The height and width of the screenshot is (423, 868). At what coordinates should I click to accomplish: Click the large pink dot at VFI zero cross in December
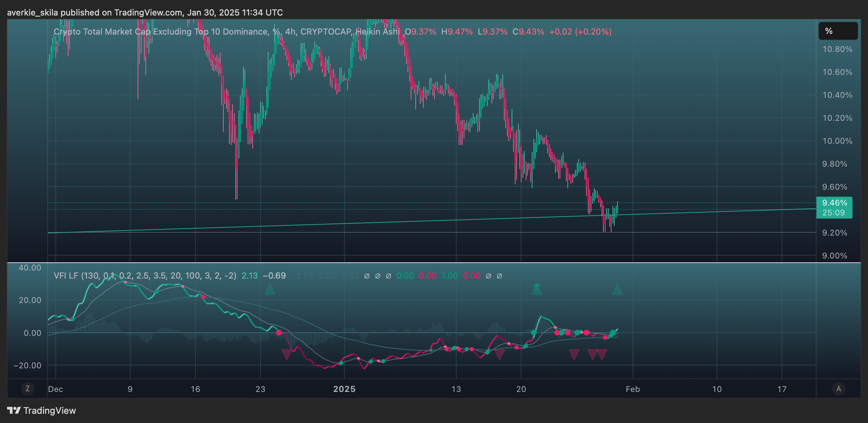point(279,333)
